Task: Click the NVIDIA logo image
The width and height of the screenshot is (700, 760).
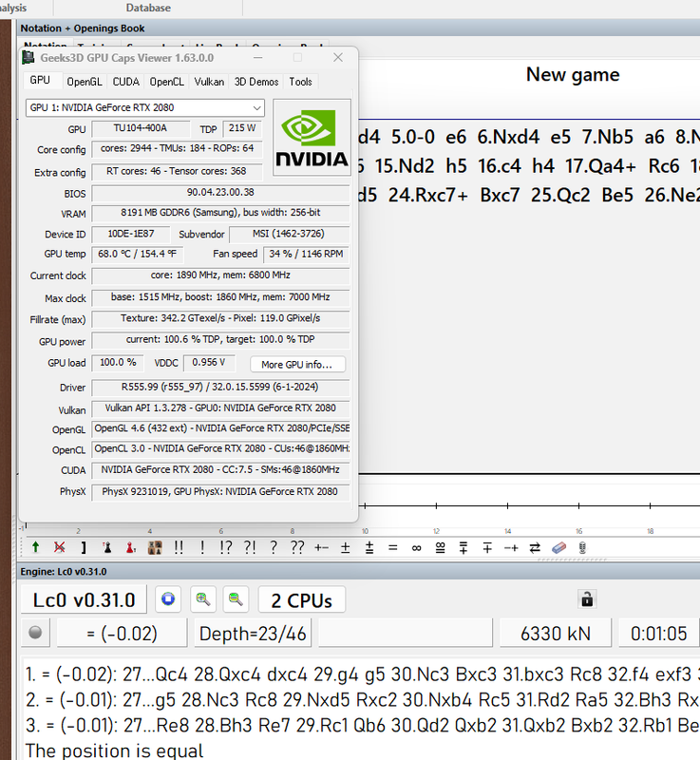Action: [x=312, y=137]
